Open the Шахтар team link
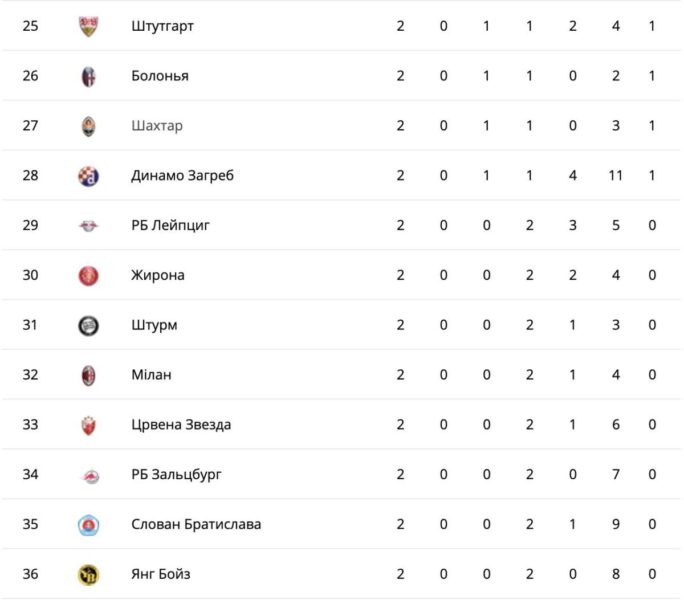The image size is (684, 600). click(x=157, y=126)
